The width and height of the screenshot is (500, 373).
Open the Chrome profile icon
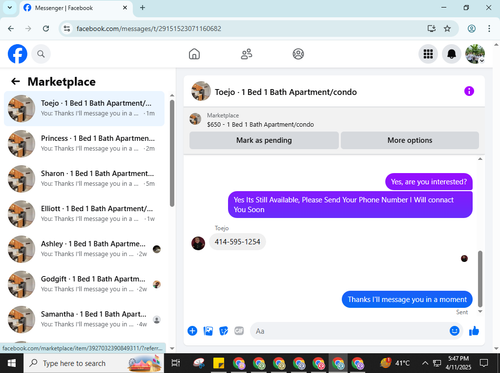tap(471, 29)
